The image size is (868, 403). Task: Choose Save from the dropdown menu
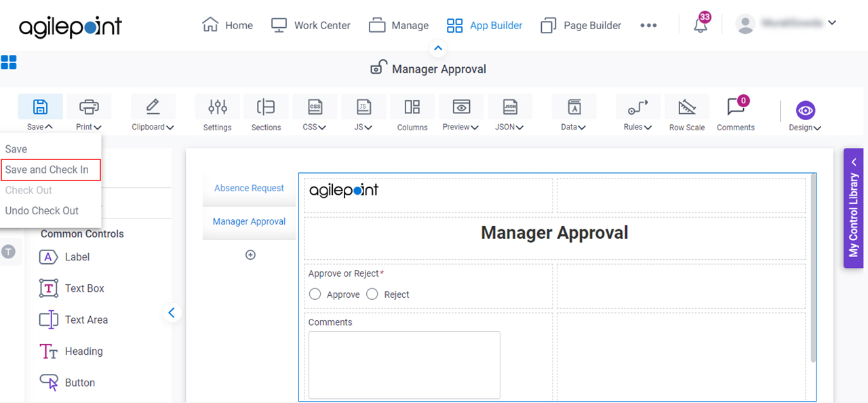coord(16,149)
